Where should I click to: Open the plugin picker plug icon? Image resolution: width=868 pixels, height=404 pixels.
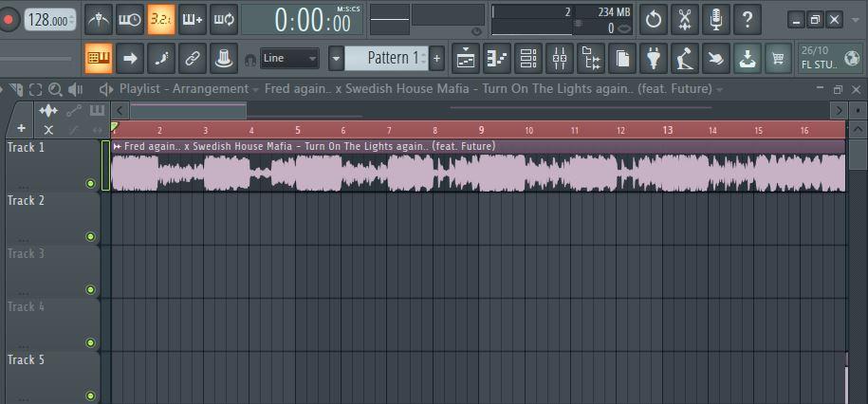(654, 58)
